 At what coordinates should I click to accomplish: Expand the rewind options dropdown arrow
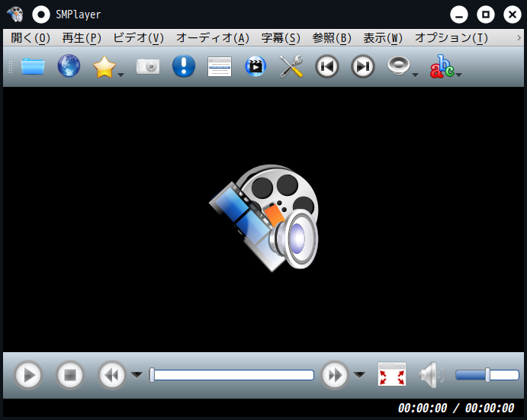pyautogui.click(x=137, y=374)
